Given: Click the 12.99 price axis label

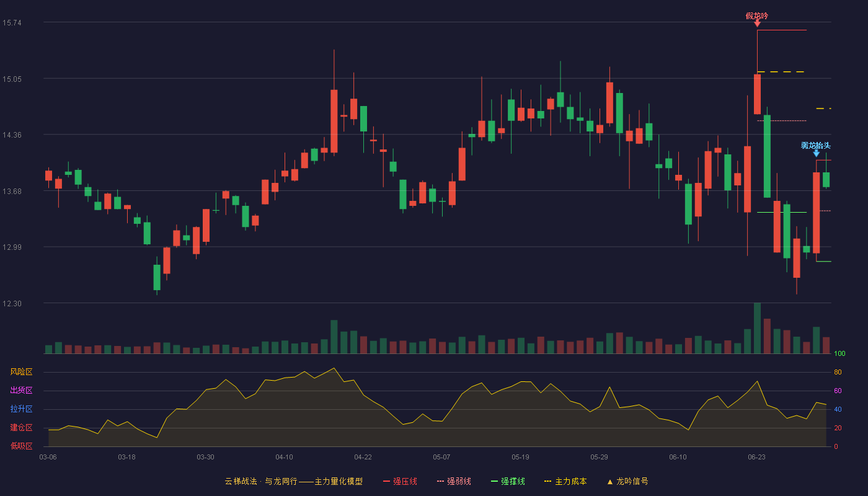Looking at the screenshot, I should [x=12, y=247].
